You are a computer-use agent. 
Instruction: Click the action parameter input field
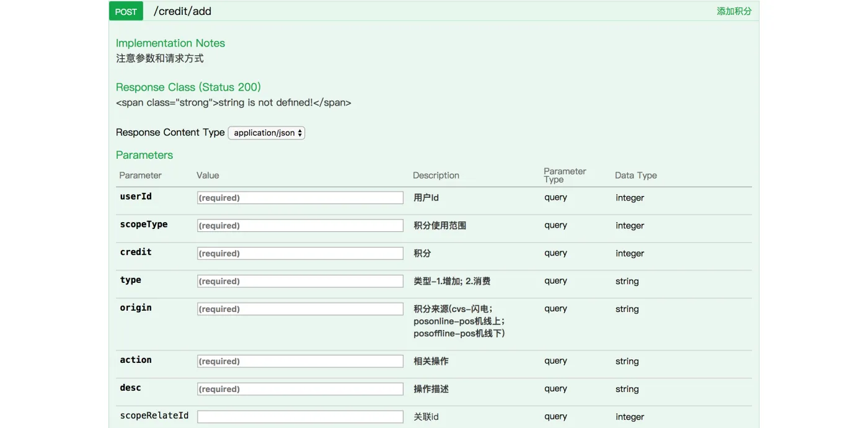[x=300, y=361]
